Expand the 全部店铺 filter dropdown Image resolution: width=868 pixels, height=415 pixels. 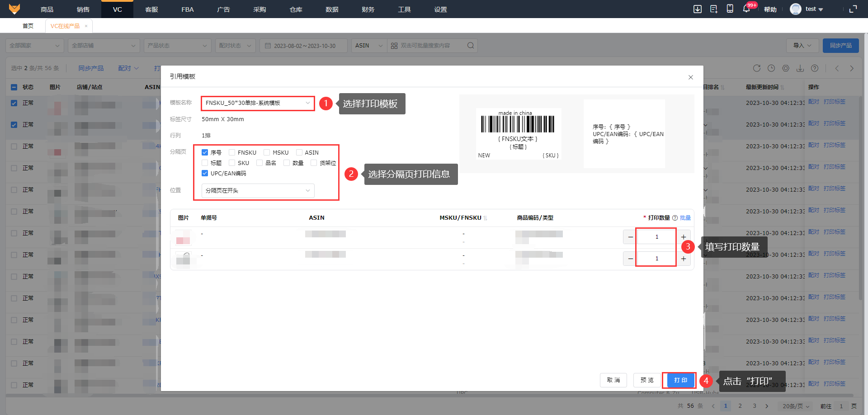click(104, 46)
